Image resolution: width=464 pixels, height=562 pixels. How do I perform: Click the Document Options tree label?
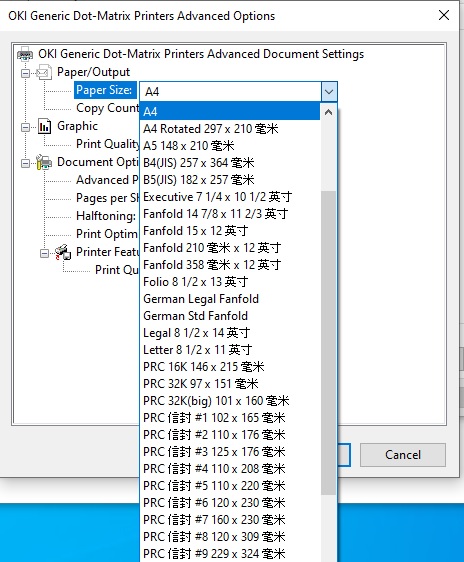(x=98, y=162)
